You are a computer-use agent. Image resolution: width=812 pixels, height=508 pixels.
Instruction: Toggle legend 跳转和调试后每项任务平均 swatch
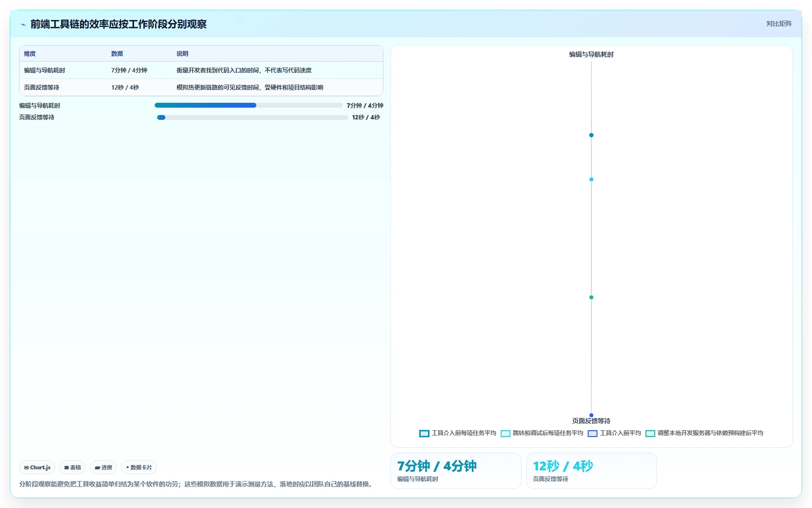pos(505,434)
